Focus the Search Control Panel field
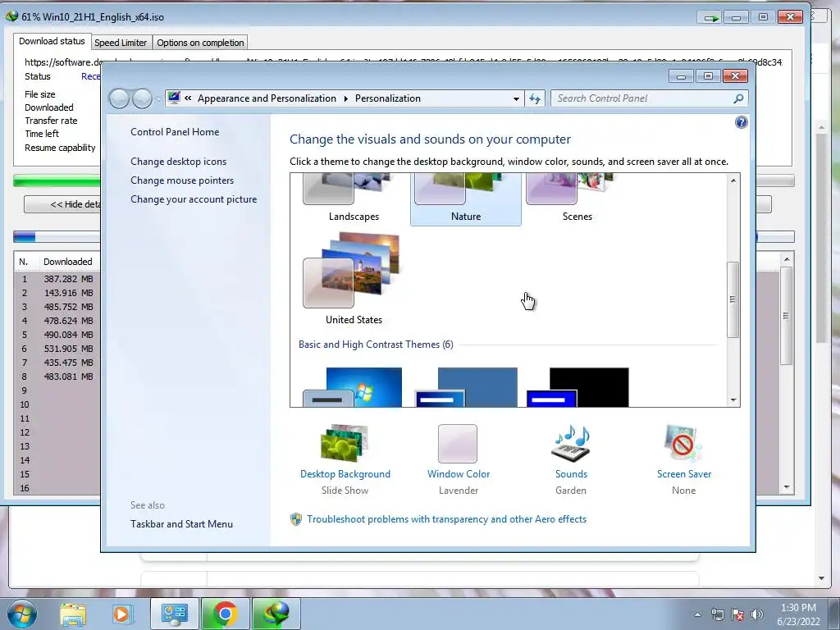Viewport: 840px width, 630px height. coord(643,98)
